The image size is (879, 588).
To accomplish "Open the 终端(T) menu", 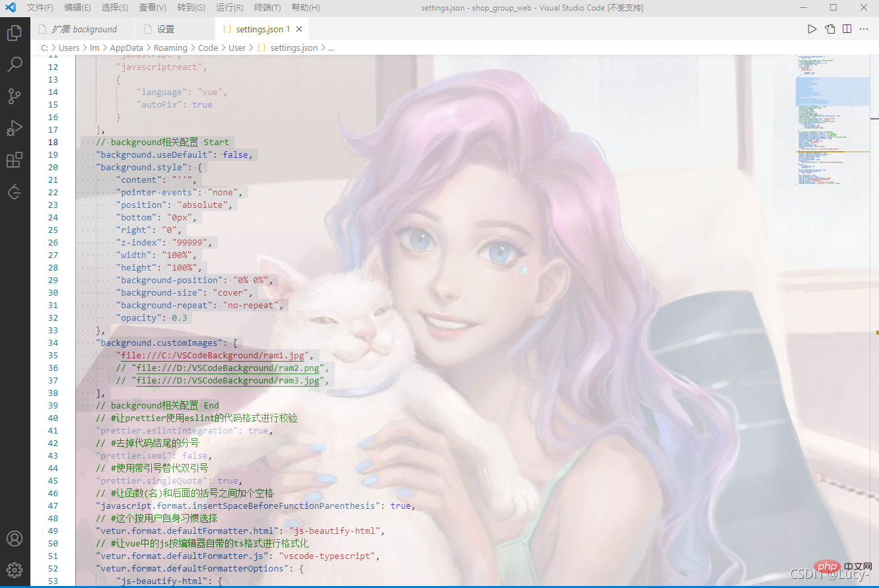I will pos(267,8).
